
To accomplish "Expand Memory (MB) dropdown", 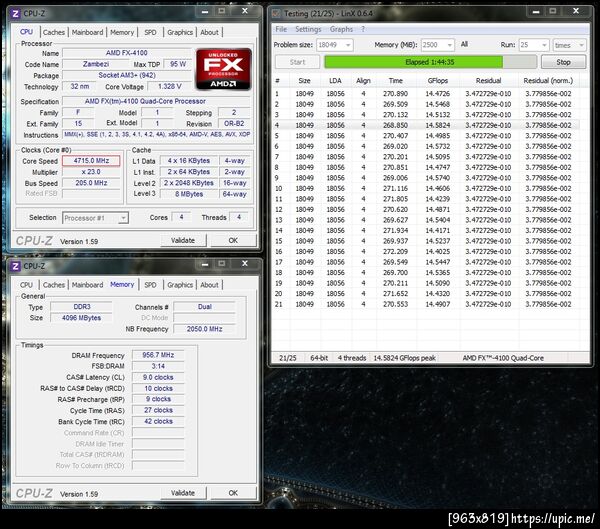I will [x=450, y=45].
